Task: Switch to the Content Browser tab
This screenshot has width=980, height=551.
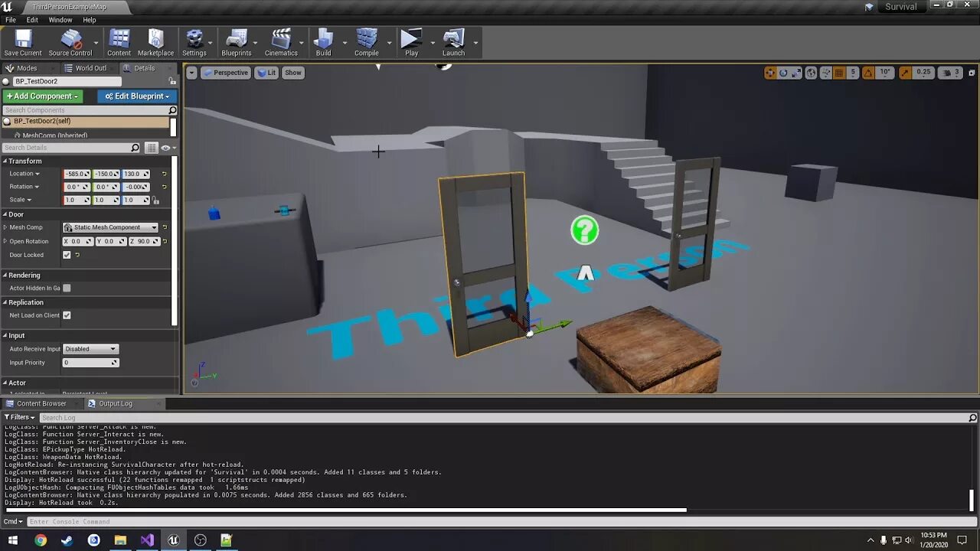Action: (41, 403)
